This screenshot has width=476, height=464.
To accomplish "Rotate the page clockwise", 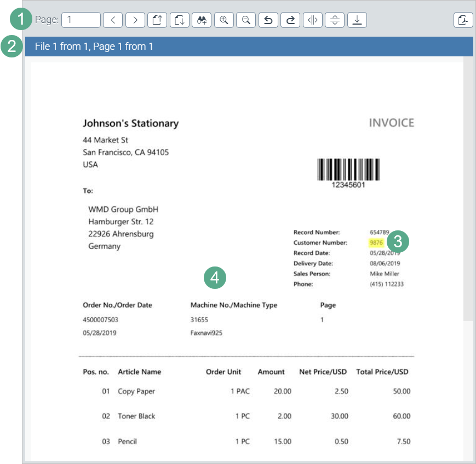I will [x=290, y=20].
